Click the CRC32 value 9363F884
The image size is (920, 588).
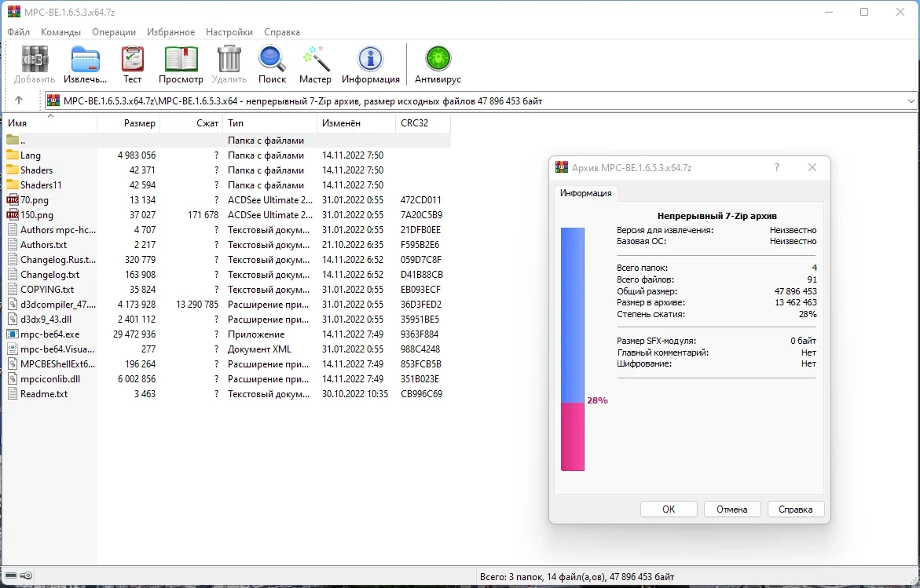pyautogui.click(x=420, y=334)
